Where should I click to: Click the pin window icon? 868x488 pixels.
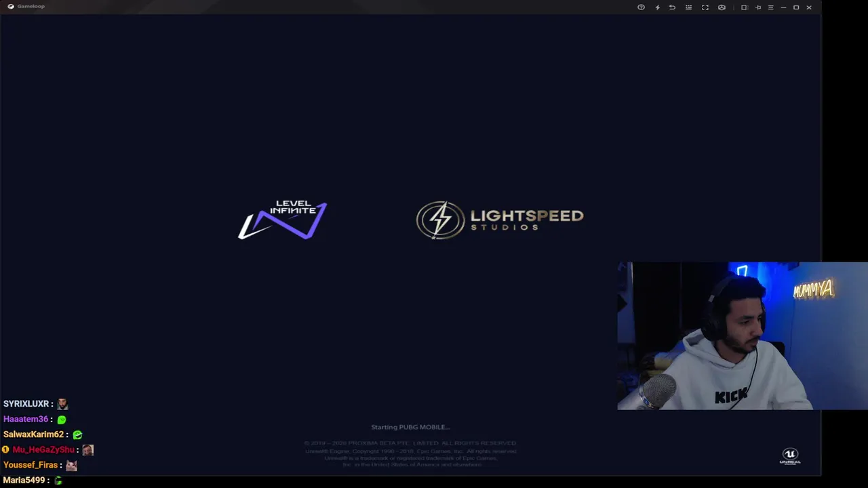click(758, 7)
